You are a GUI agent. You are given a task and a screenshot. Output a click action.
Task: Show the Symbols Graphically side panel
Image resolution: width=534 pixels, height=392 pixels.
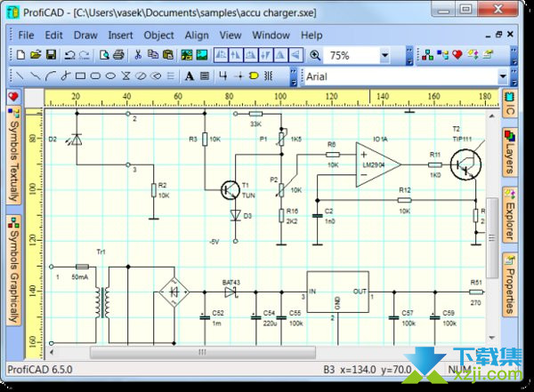coord(13,270)
